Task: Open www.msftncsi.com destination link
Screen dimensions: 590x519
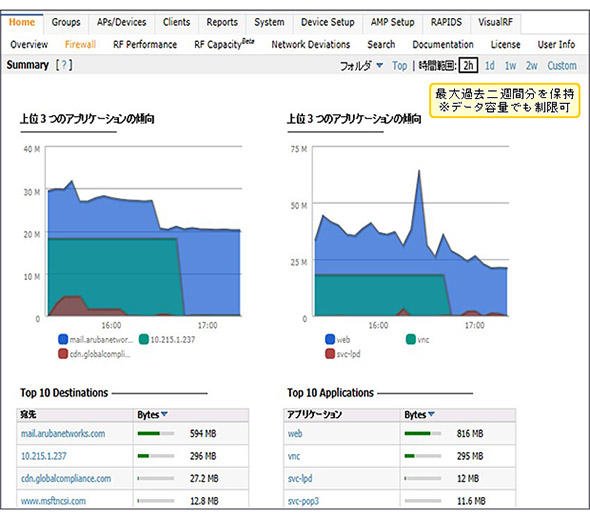Action: click(53, 501)
